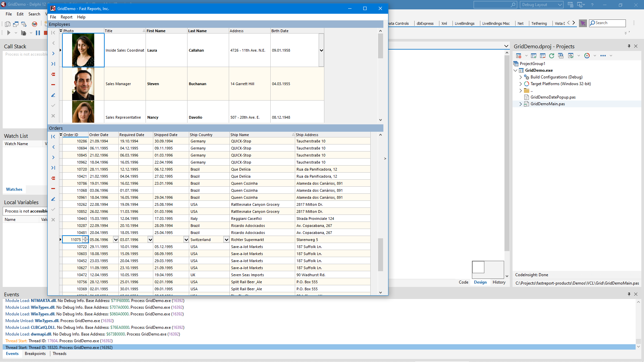
Task: Click insert record icon in Orders navigator
Action: pyautogui.click(x=53, y=178)
